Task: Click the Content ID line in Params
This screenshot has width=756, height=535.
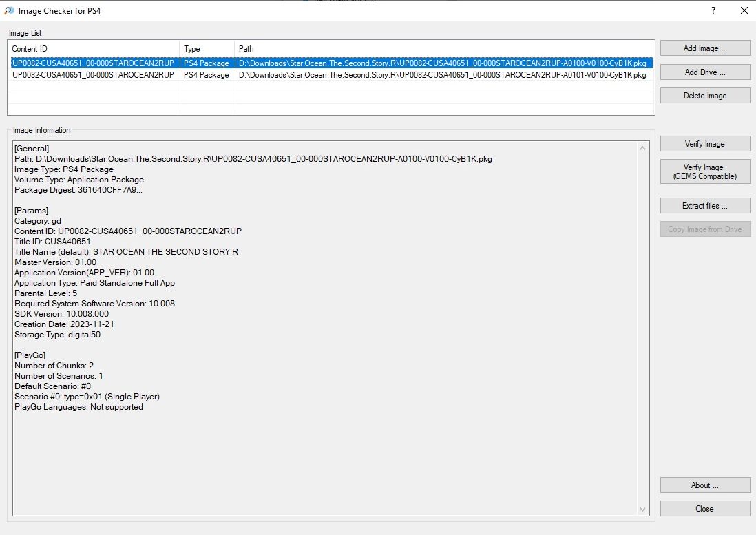Action: (x=128, y=231)
